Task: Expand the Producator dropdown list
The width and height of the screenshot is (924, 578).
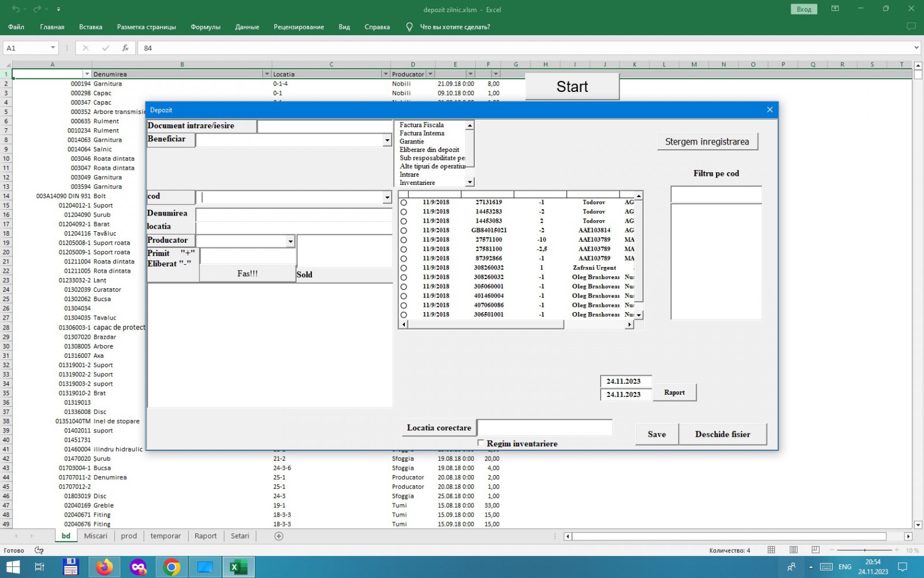Action: [x=290, y=241]
